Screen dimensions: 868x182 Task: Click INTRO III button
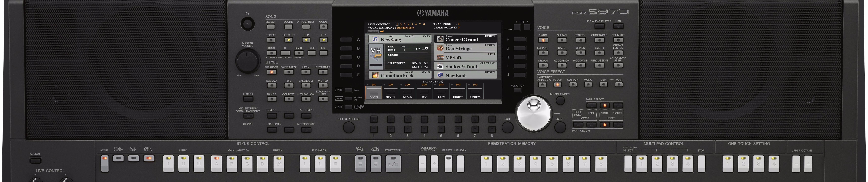tap(199, 164)
